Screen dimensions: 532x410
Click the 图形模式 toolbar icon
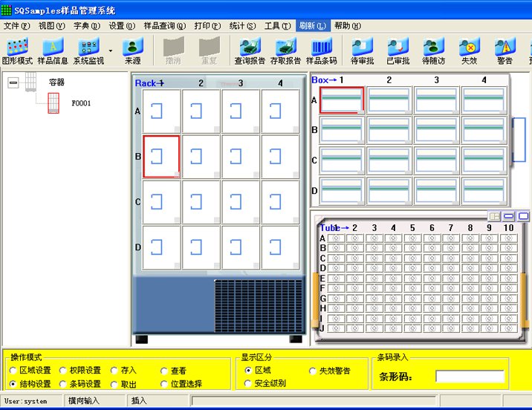pyautogui.click(x=17, y=51)
